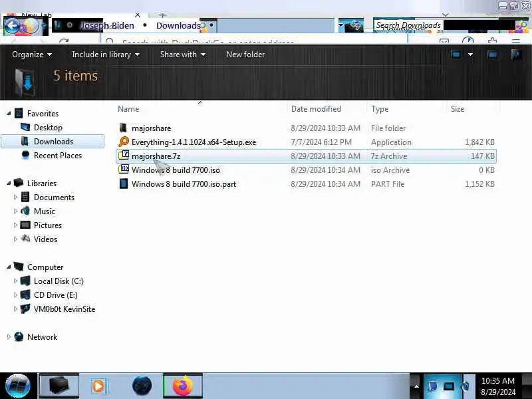Click the PART File type cell
Image resolution: width=532 pixels, height=399 pixels.
(388, 184)
